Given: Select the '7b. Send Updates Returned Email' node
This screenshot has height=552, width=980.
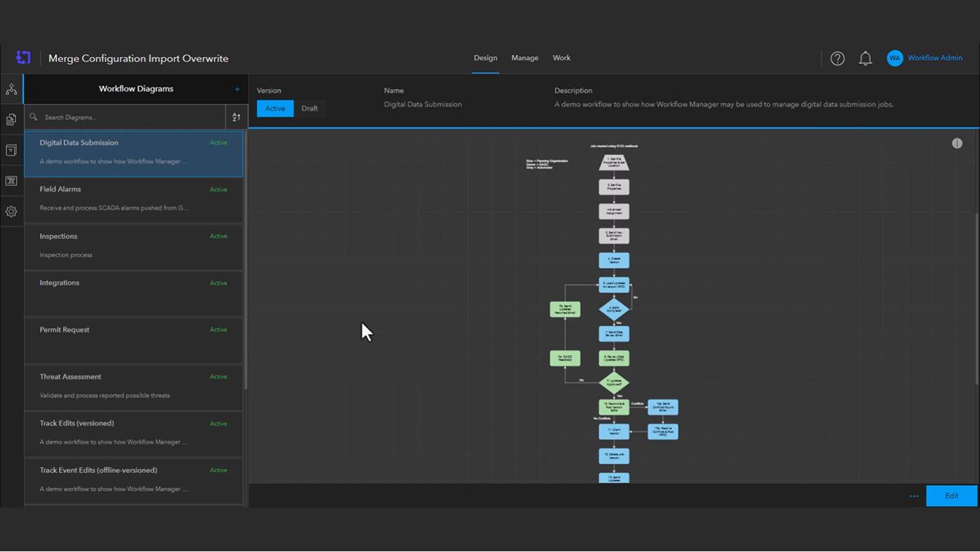Looking at the screenshot, I should pyautogui.click(x=565, y=309).
